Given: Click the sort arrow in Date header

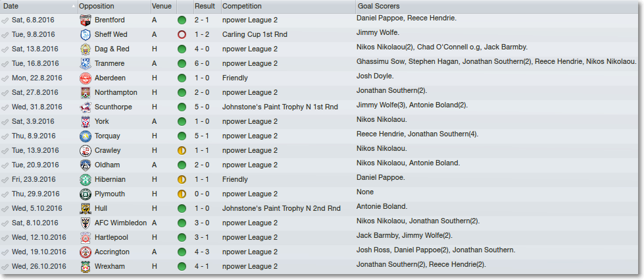Looking at the screenshot, I should coord(74,7).
